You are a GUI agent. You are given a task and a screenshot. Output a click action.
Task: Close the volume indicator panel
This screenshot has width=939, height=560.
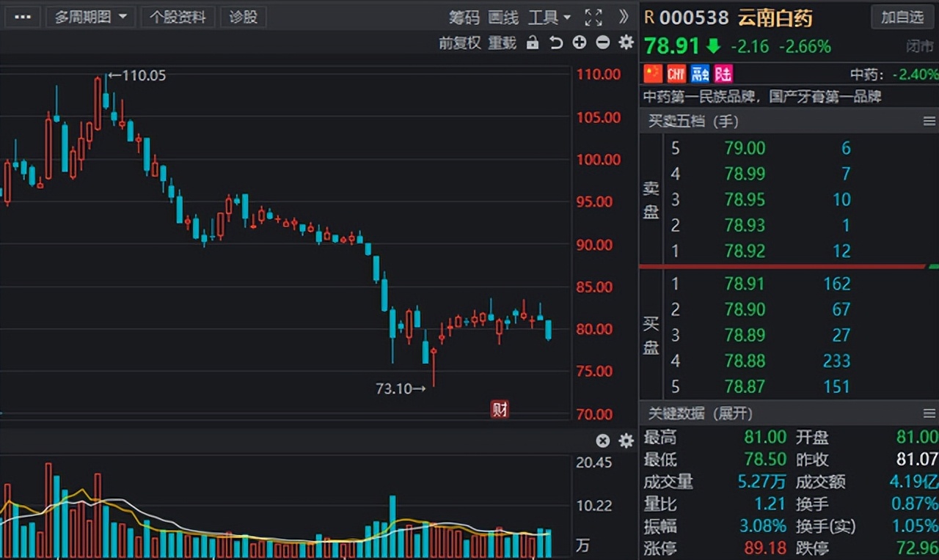[602, 441]
